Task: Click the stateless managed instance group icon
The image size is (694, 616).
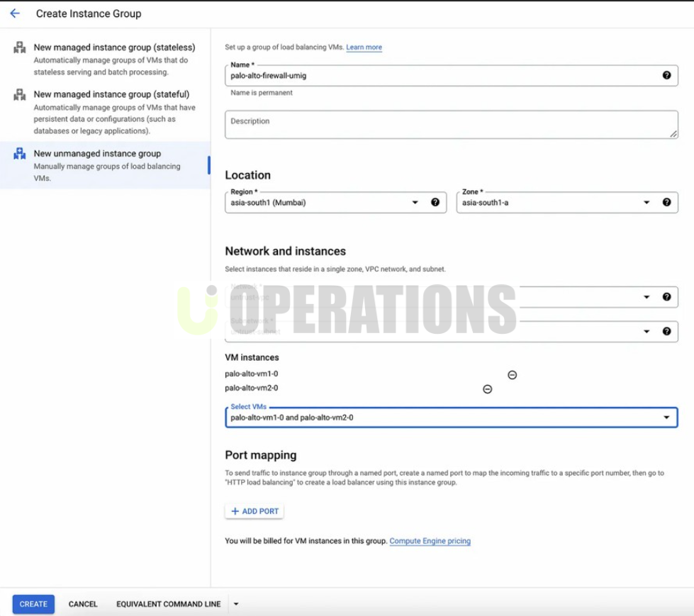Action: (19, 47)
